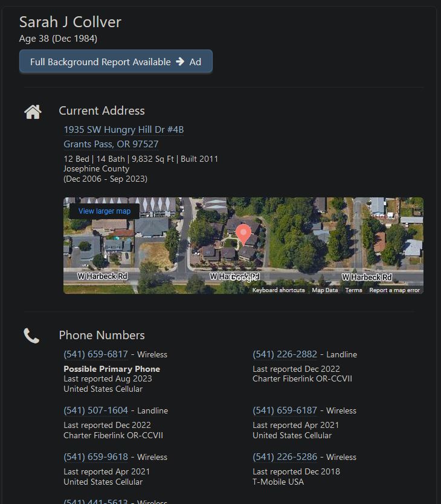
Task: Click Report a map error link
Action: [x=394, y=290]
